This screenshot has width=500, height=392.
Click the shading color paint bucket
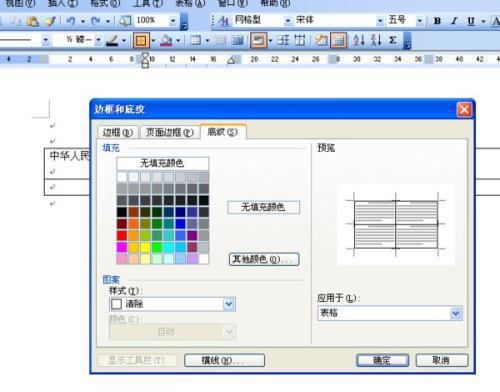pos(166,41)
